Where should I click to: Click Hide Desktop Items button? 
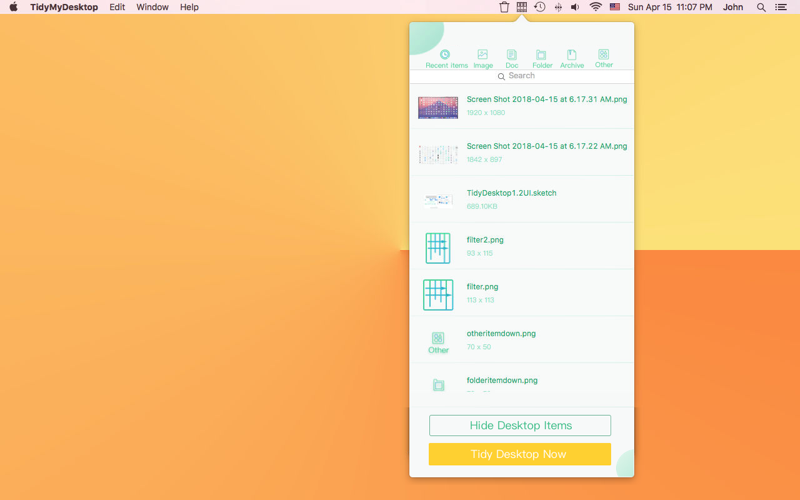(x=520, y=426)
